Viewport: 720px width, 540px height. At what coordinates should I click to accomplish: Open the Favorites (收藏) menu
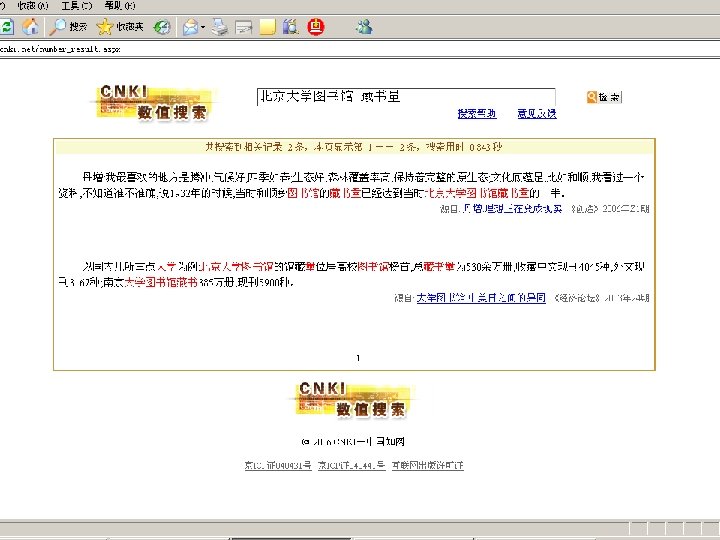click(33, 6)
